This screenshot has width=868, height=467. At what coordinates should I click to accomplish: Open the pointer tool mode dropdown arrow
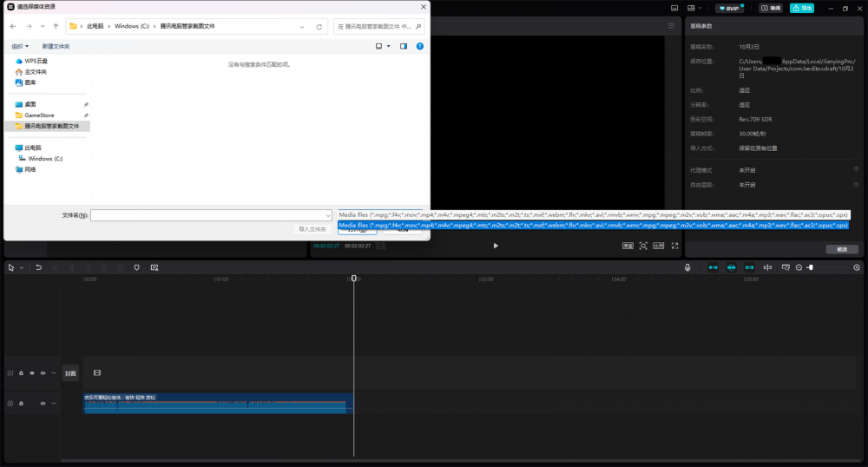pyautogui.click(x=22, y=268)
